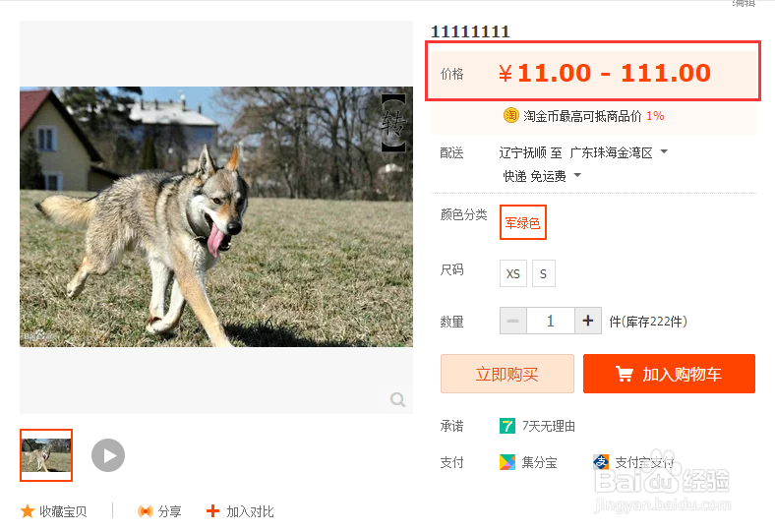Click the Taojinbi gold coin icon
The width and height of the screenshot is (775, 532).
click(x=510, y=115)
